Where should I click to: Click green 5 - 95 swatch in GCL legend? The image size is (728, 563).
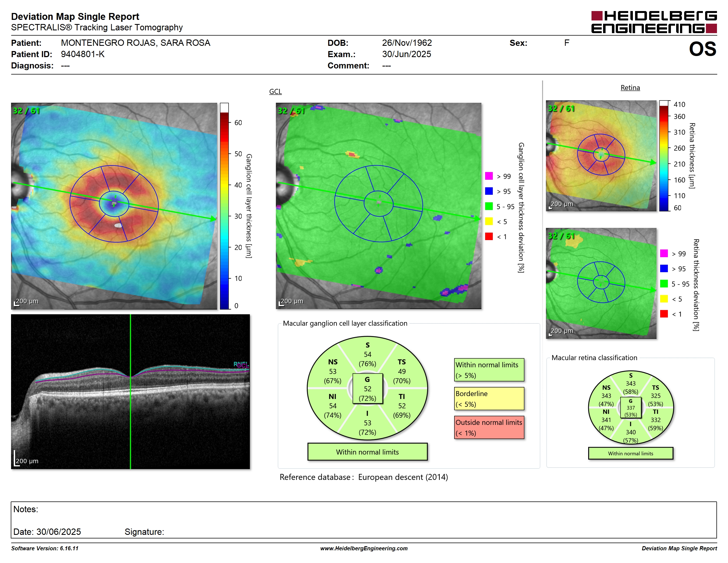[489, 206]
